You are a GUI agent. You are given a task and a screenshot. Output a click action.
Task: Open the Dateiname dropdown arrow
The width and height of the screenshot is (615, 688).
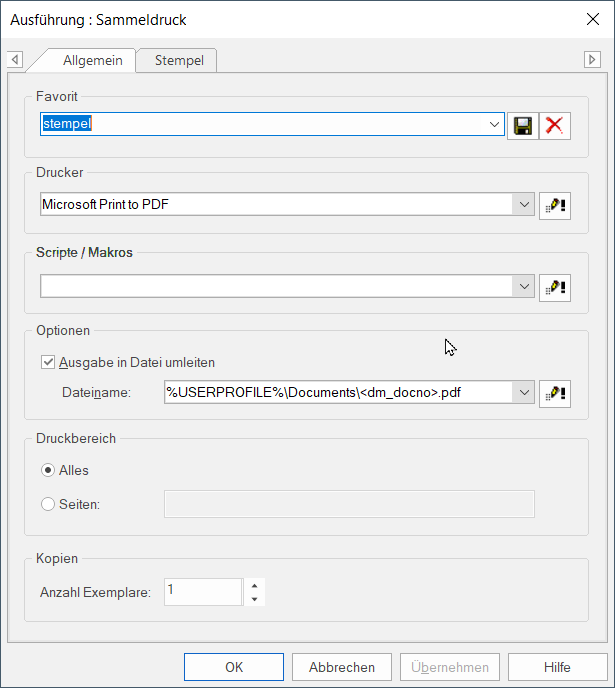(526, 393)
